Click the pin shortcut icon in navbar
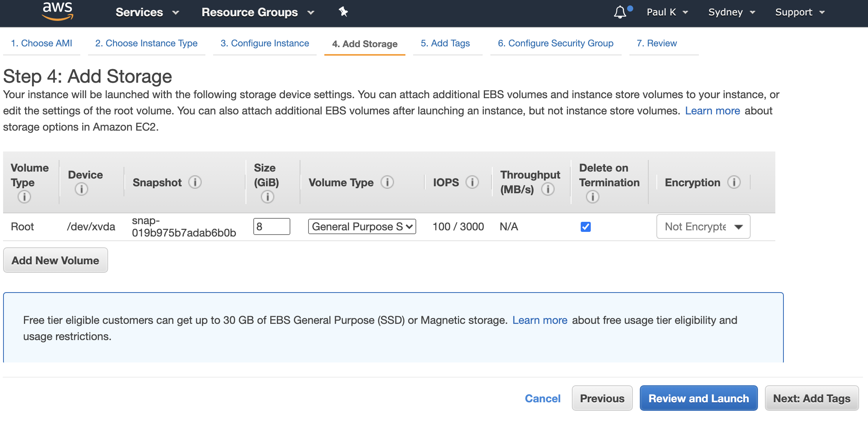Screen dimensions: 868x422 pos(343,12)
